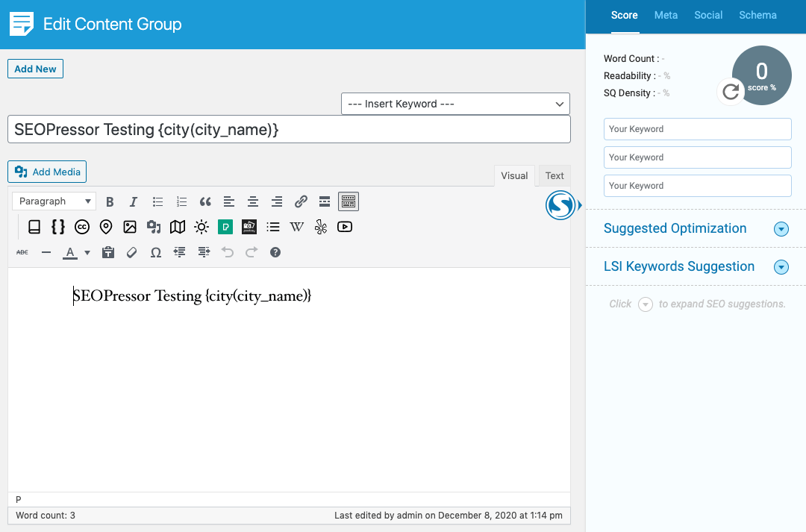The height and width of the screenshot is (532, 806).
Task: Click the Add New button
Action: tap(36, 69)
